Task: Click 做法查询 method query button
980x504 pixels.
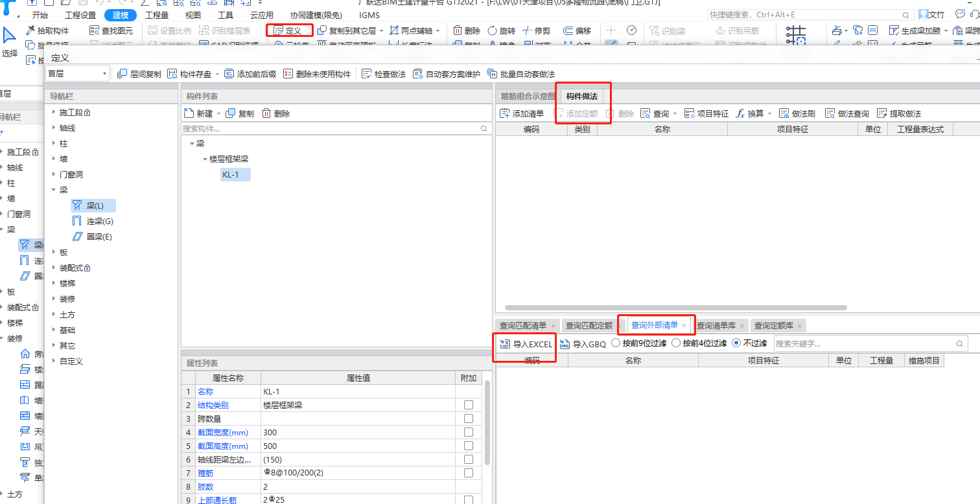Action: [847, 113]
